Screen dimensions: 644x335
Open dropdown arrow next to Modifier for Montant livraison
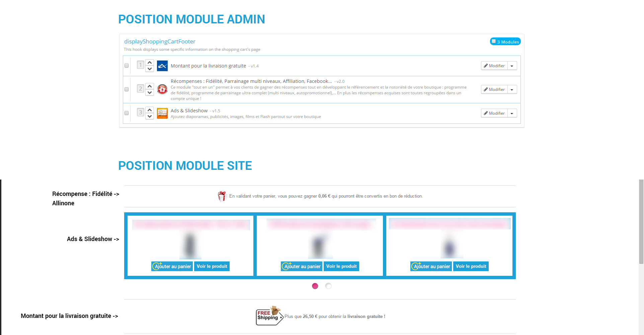pyautogui.click(x=512, y=66)
